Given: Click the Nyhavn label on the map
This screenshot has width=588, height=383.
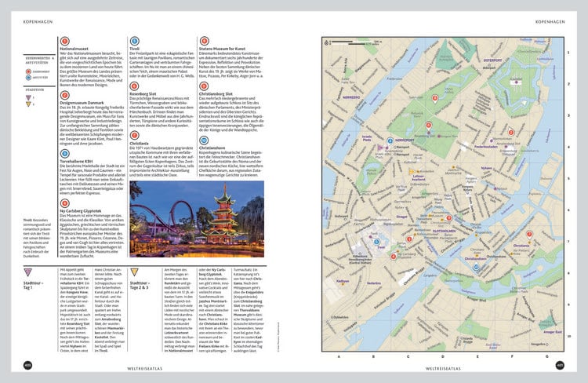Looking at the screenshot, I should point(486,168).
